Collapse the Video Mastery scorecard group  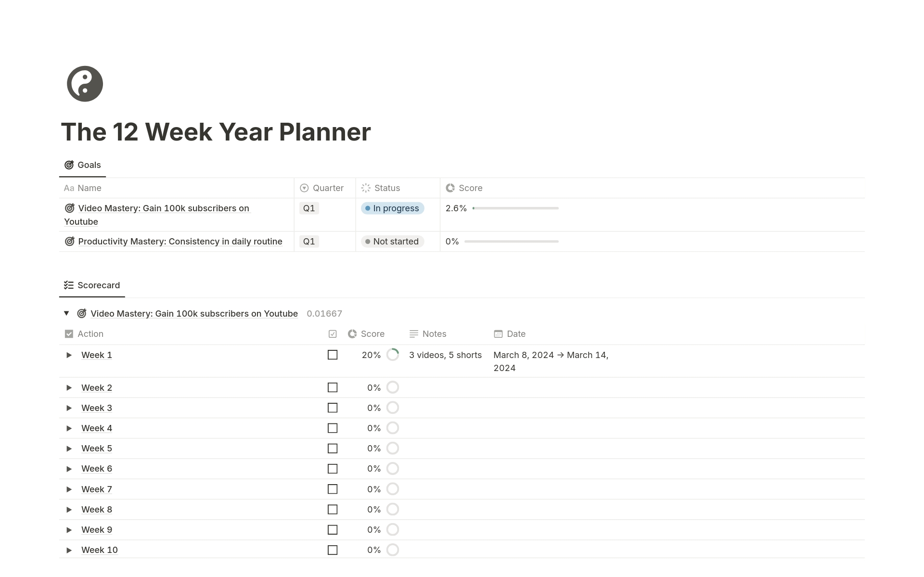[66, 313]
